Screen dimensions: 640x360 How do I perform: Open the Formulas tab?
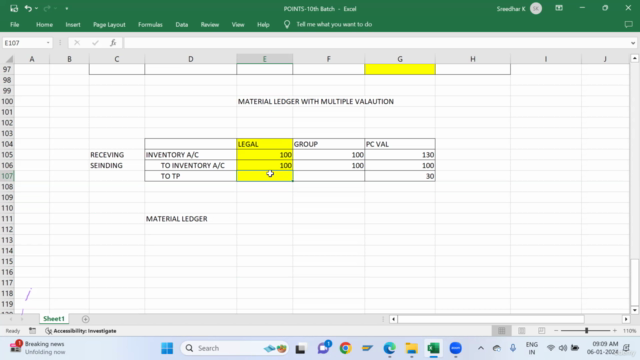[150, 24]
